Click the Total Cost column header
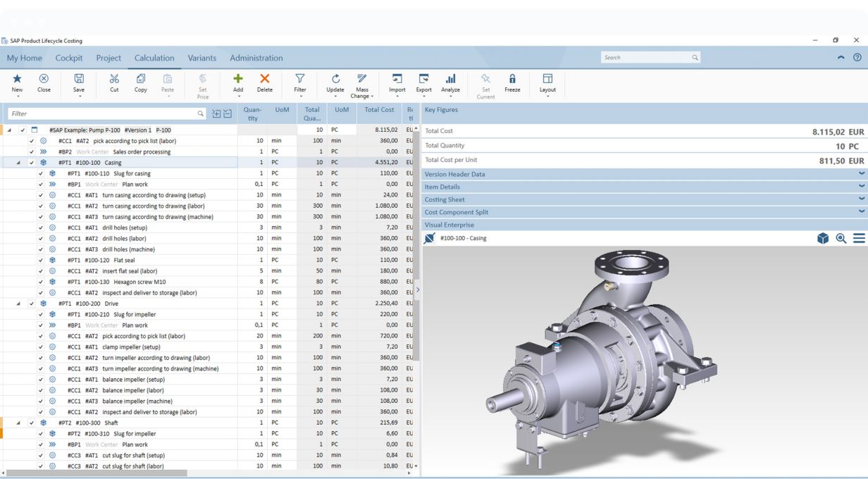The width and height of the screenshot is (868, 479). 379,110
